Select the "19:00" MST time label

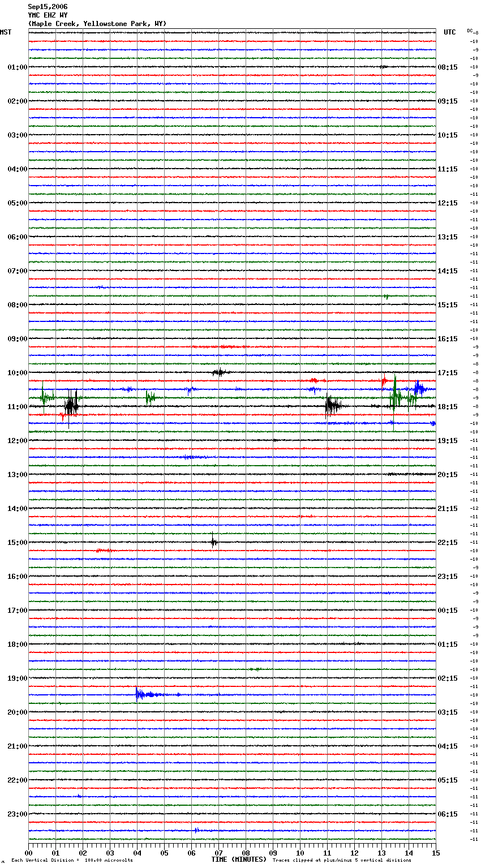(17, 678)
